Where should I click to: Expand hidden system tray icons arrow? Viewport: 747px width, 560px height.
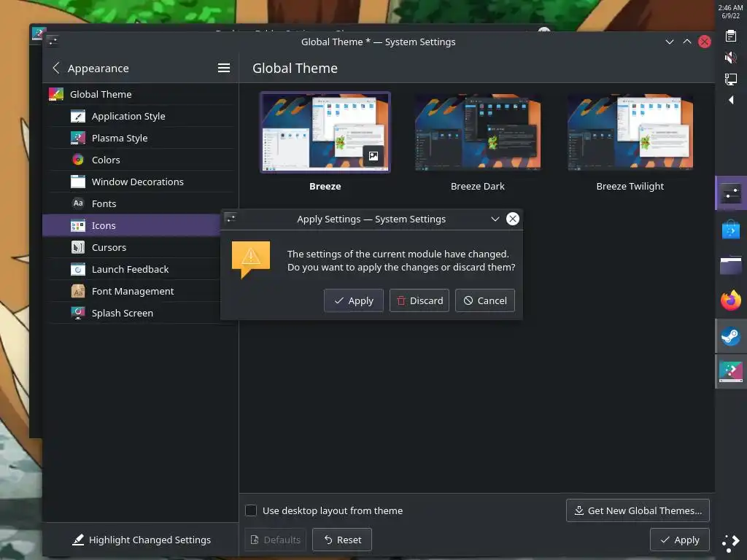[731, 100]
